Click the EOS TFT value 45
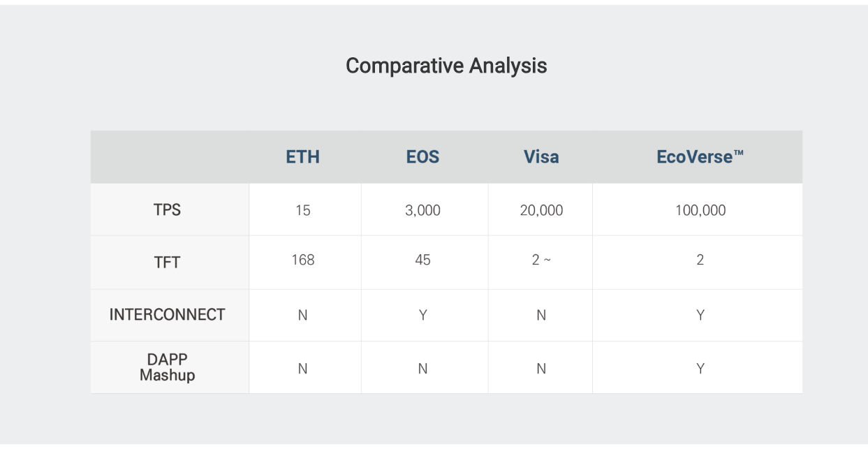 pos(422,261)
